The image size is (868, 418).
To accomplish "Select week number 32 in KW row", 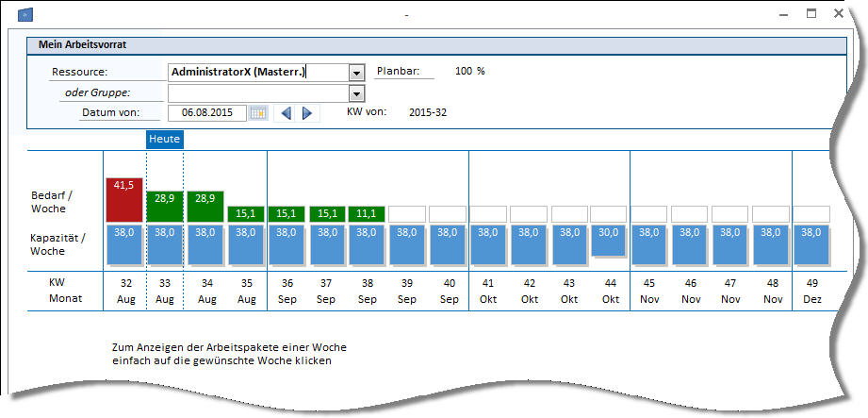I will (x=126, y=283).
